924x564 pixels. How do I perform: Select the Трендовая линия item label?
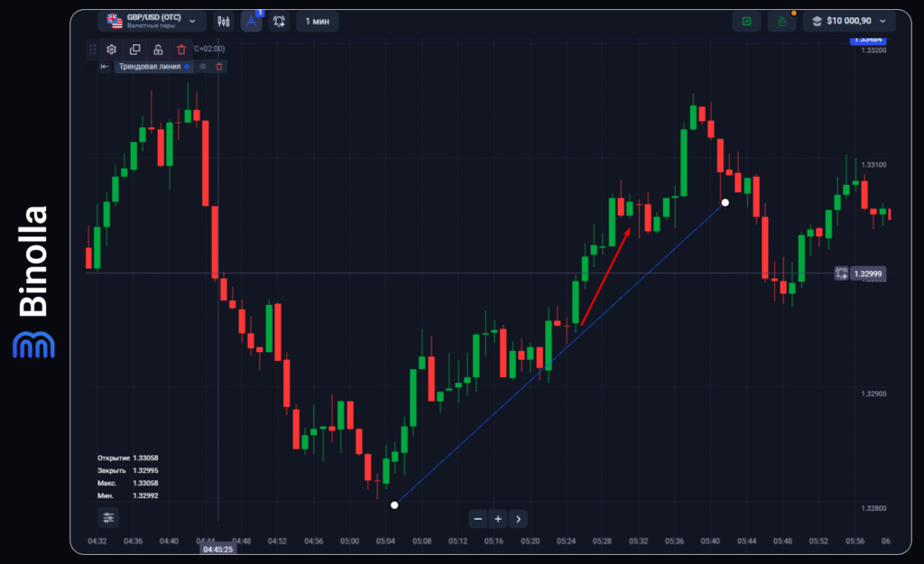(x=150, y=66)
